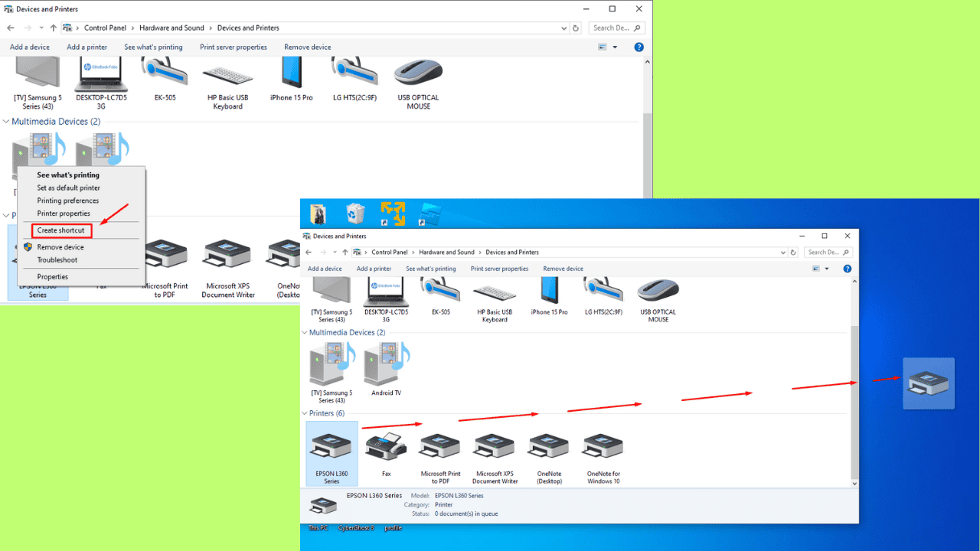Click the scroll up arrow in the context-menu window
Screen dimensions: 980x551
click(x=648, y=62)
